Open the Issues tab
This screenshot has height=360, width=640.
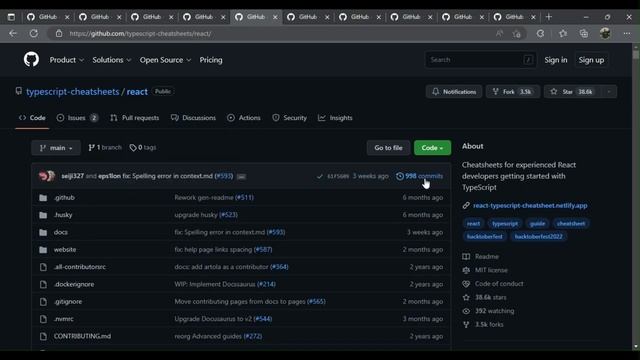[x=77, y=118]
